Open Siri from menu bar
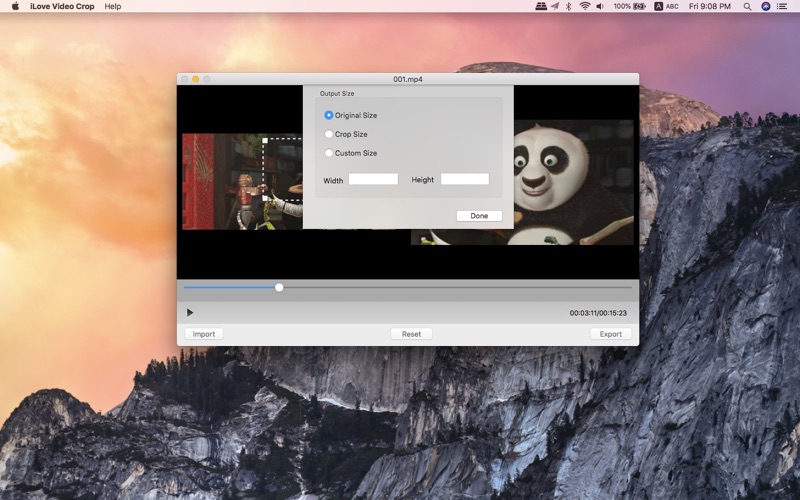Viewport: 800px width, 500px height. tap(765, 7)
